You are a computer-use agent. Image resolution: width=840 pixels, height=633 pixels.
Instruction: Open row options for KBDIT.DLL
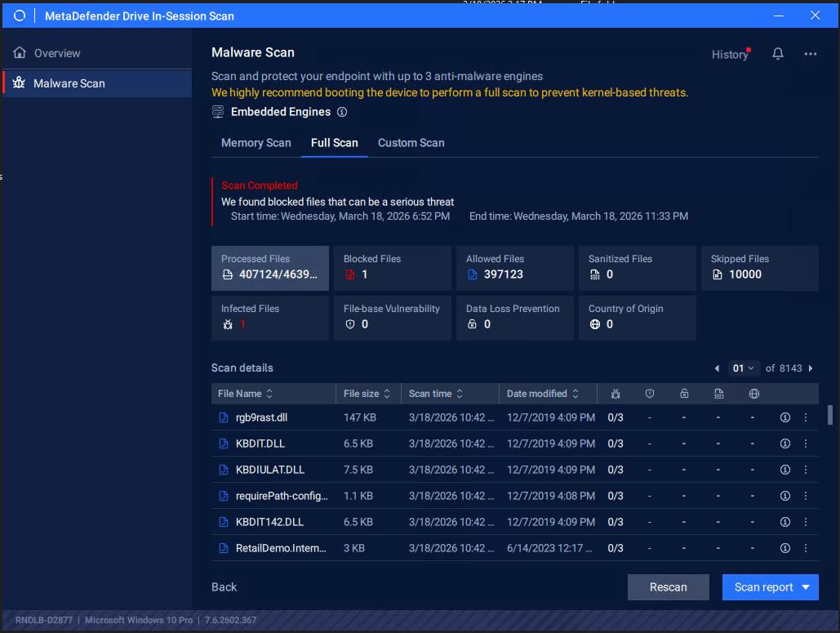click(806, 444)
